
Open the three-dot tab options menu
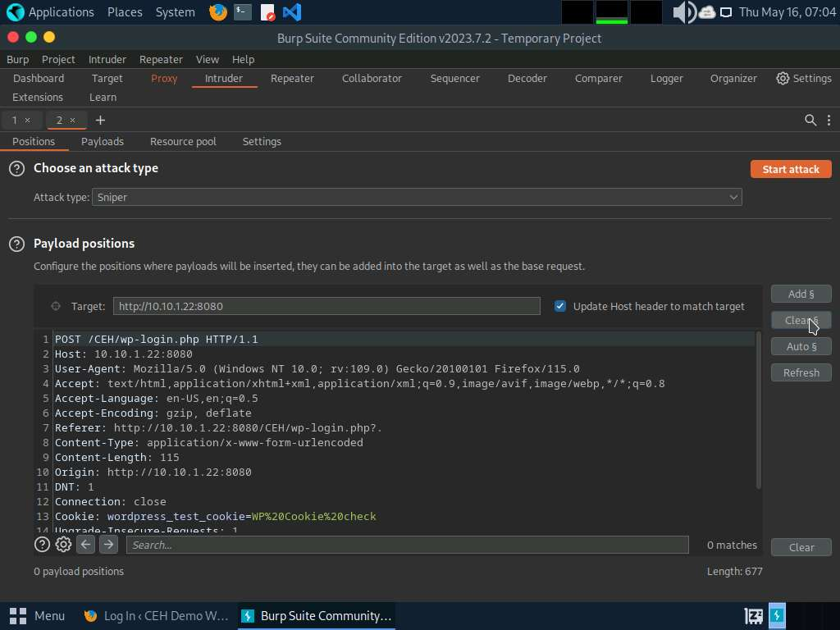tap(829, 120)
